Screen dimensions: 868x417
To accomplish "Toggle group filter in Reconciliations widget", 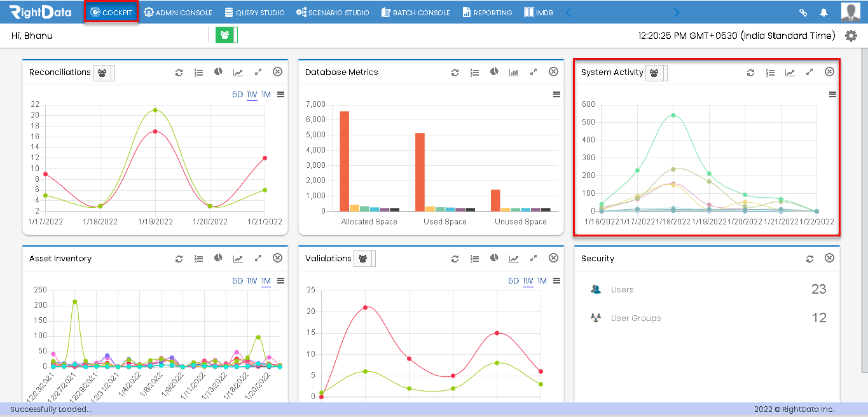I will [x=104, y=72].
